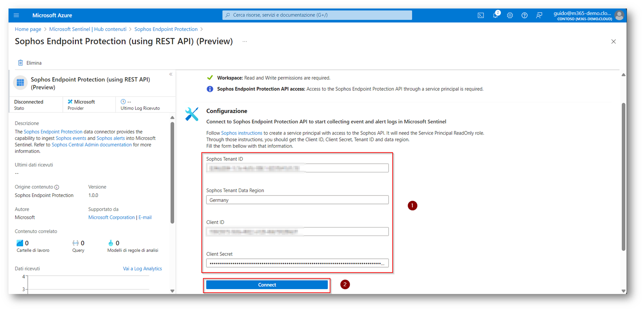Click the info icon beside Origine contenuto

click(57, 187)
